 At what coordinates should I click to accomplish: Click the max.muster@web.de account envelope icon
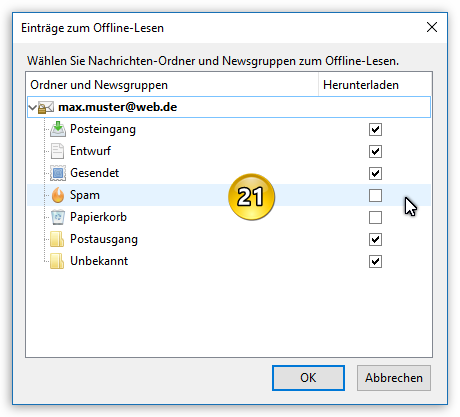(46, 107)
